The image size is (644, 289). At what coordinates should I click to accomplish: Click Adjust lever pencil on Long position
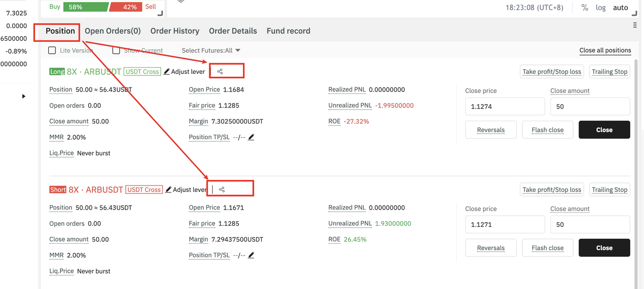[167, 71]
